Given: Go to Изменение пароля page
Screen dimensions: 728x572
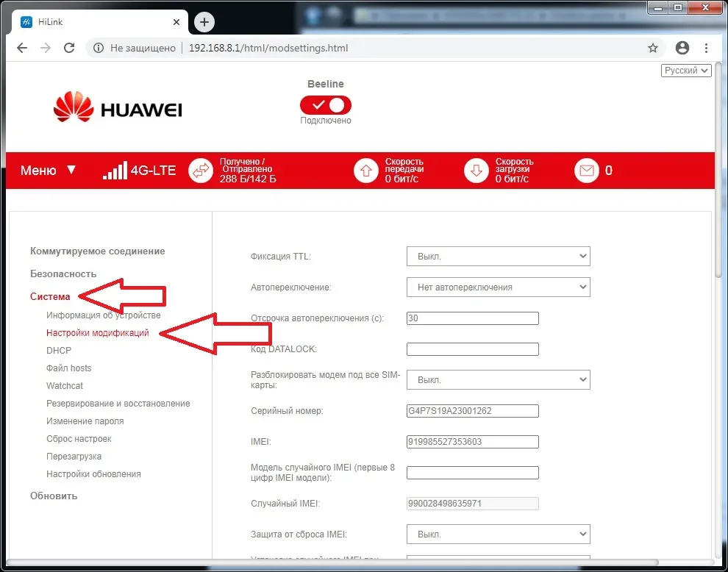Looking at the screenshot, I should tap(85, 421).
